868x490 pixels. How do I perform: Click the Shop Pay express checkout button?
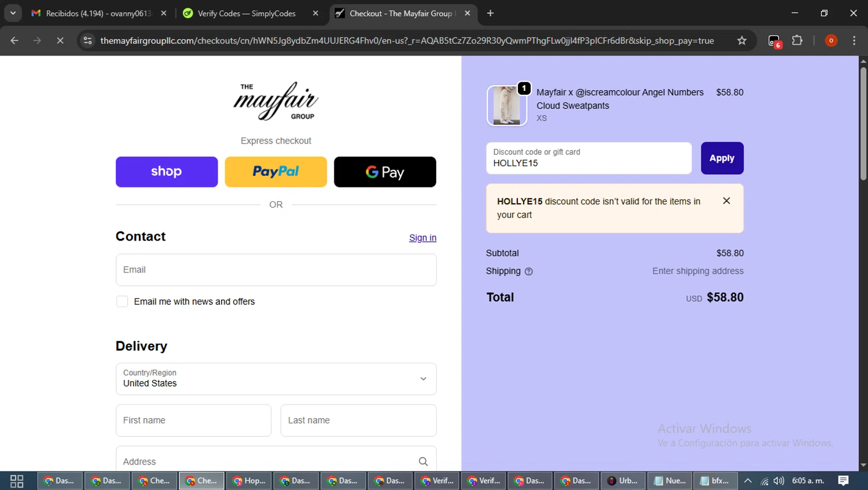tap(167, 172)
